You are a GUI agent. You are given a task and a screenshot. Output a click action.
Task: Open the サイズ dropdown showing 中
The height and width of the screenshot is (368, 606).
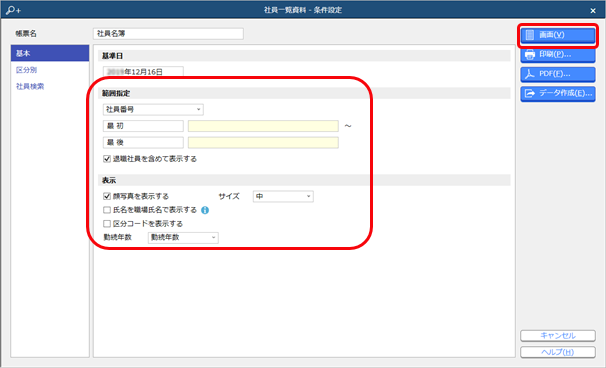(x=283, y=196)
